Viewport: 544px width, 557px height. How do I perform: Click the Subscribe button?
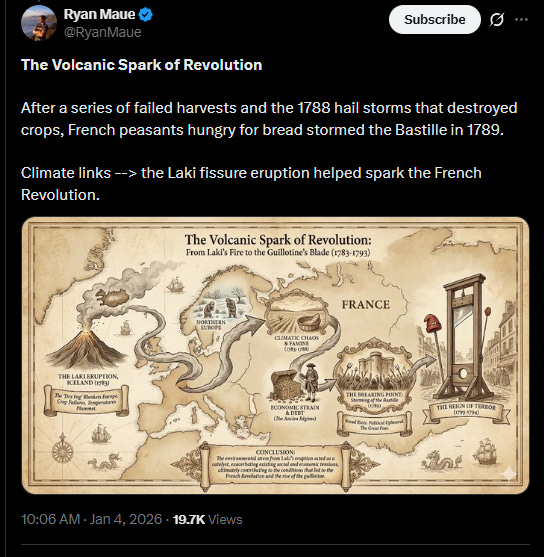pos(435,20)
